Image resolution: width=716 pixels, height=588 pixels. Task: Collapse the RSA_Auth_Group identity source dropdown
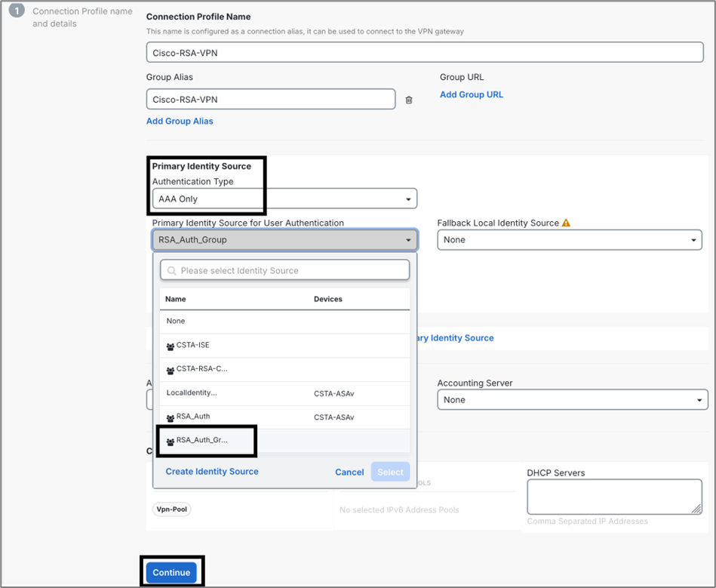(284, 240)
